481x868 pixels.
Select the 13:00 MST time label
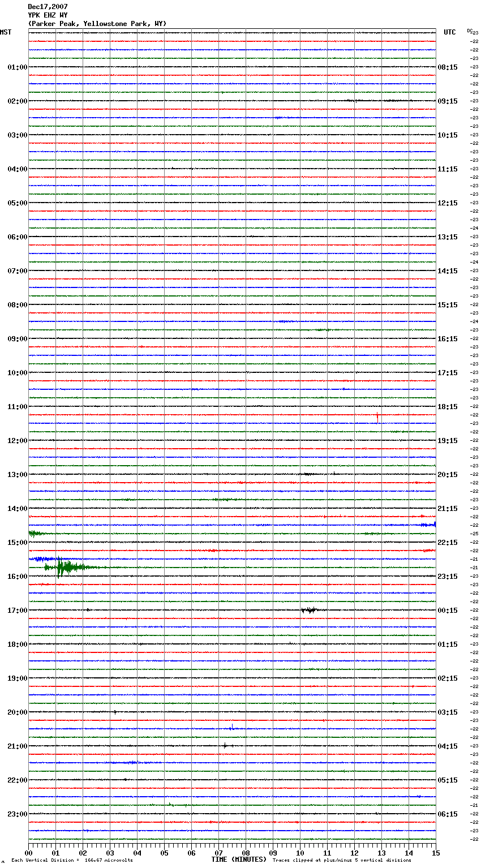coord(17,475)
